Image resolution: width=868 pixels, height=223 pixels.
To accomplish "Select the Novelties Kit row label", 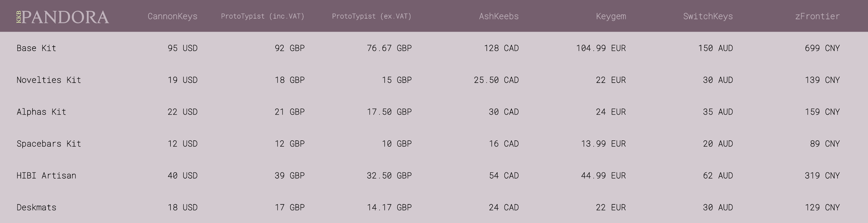I will (49, 80).
